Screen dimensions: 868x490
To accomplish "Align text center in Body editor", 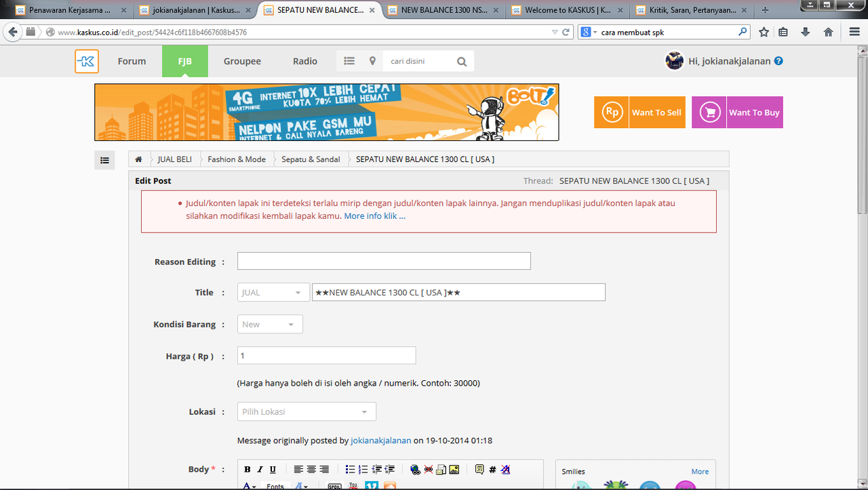I will click(x=311, y=469).
